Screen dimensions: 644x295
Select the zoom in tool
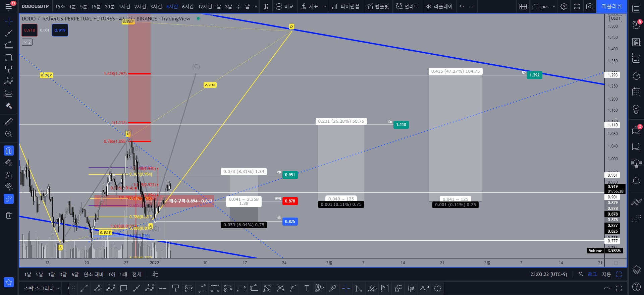(x=9, y=134)
